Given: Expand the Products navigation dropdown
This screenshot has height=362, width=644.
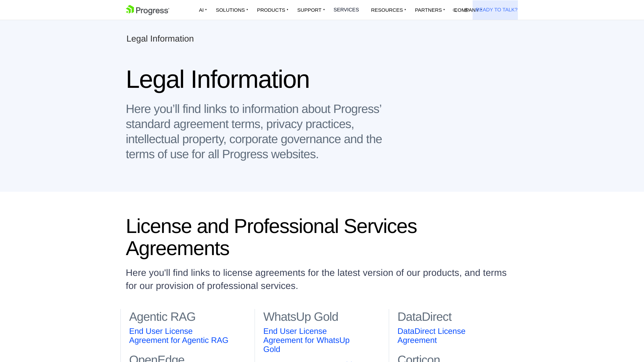Looking at the screenshot, I should (272, 10).
